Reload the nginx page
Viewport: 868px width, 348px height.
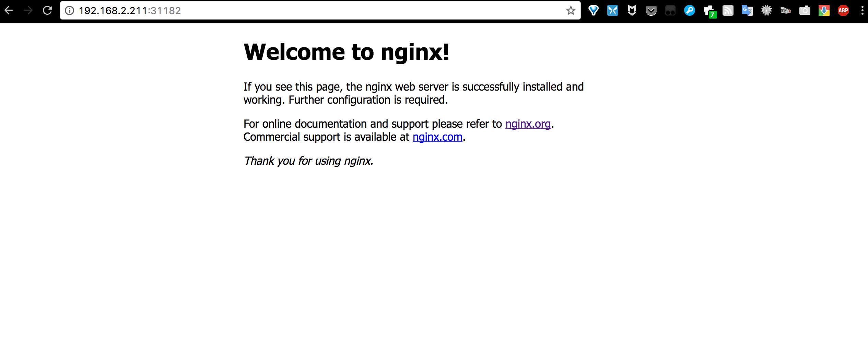pyautogui.click(x=47, y=10)
